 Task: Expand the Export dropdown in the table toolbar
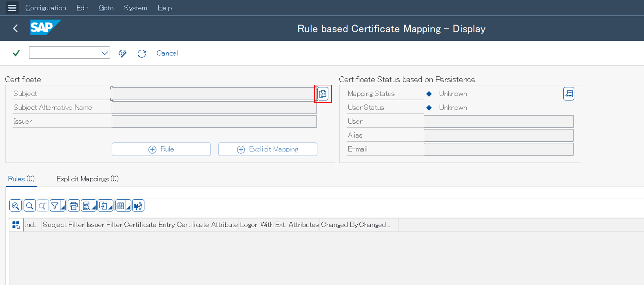(x=111, y=207)
